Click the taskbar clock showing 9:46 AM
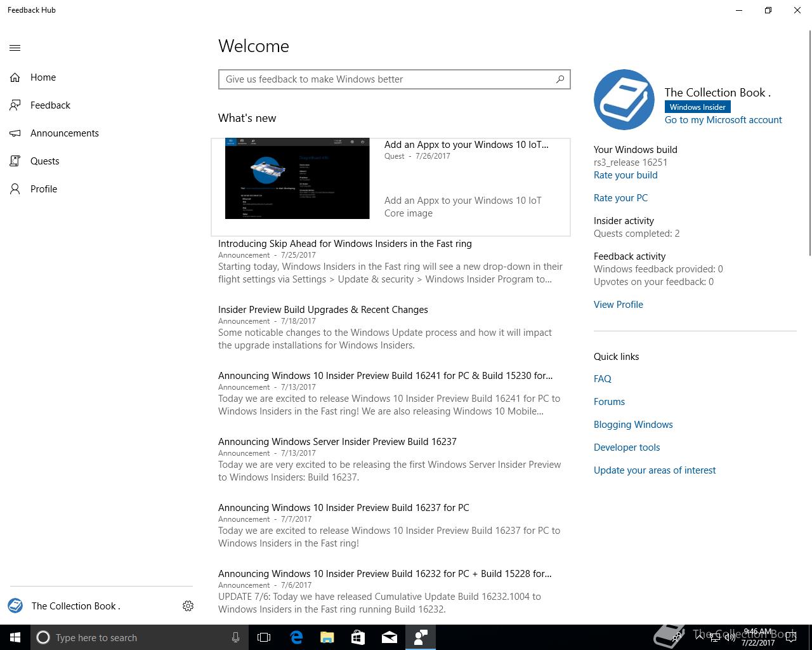This screenshot has height=650, width=812. pos(758,637)
